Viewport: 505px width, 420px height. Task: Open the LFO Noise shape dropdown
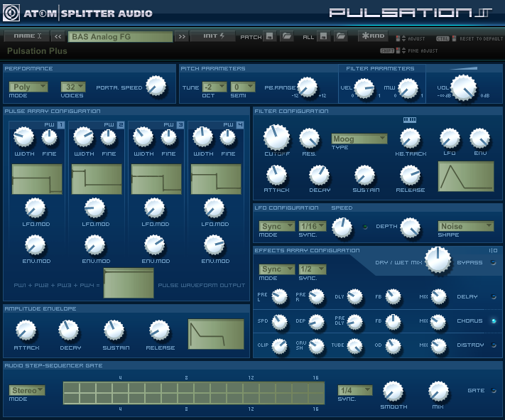pyautogui.click(x=466, y=226)
